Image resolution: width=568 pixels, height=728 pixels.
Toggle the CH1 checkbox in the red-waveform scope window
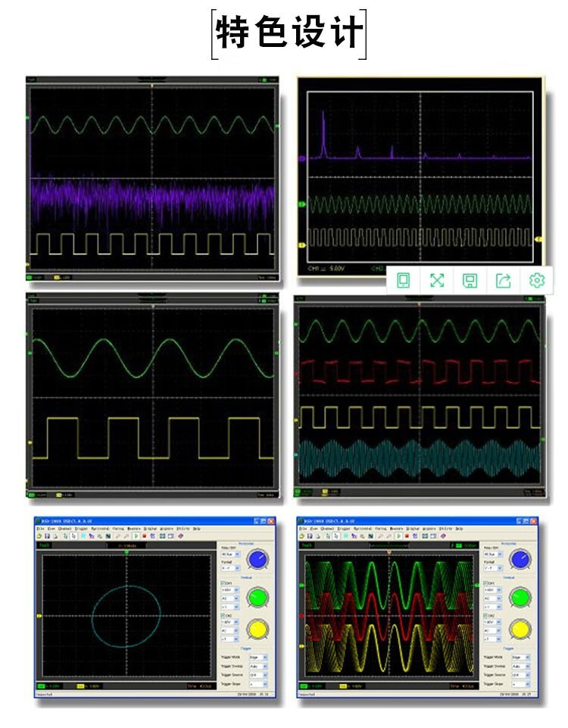coord(485,583)
